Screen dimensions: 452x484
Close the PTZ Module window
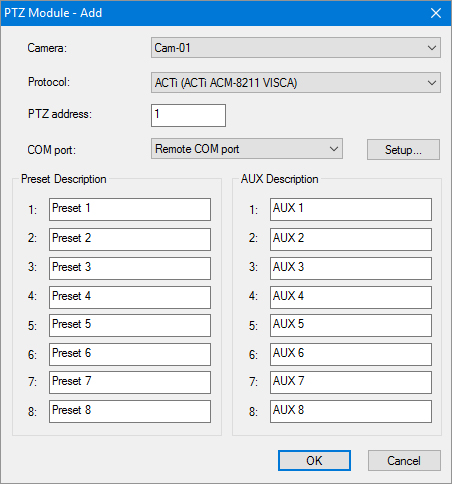436,13
